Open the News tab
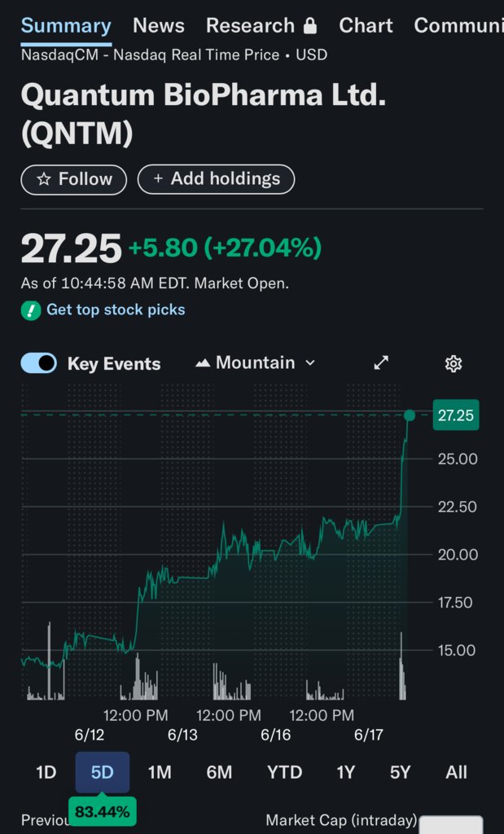This screenshot has width=504, height=834. click(x=159, y=25)
